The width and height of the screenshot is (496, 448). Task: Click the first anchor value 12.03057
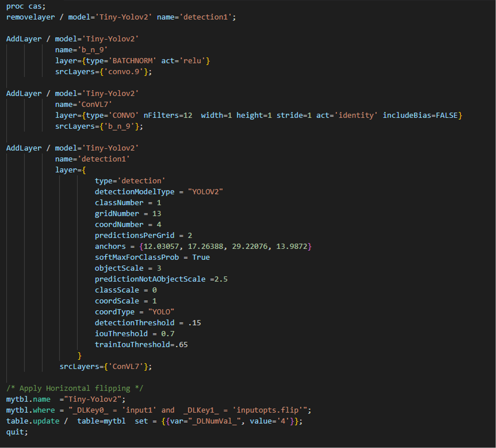(x=161, y=247)
